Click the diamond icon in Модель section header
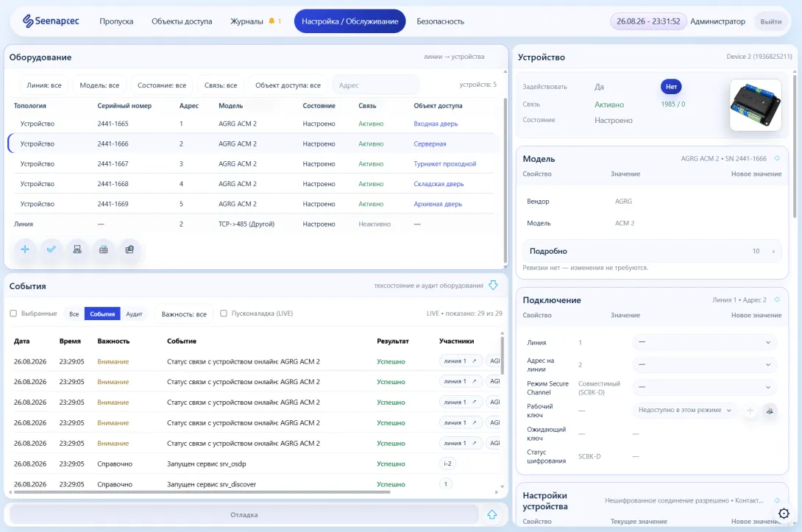This screenshot has height=532, width=802. click(777, 159)
